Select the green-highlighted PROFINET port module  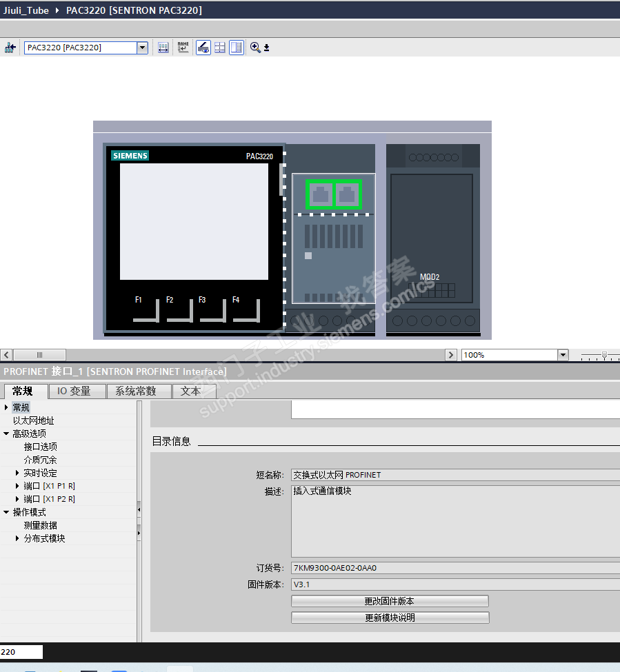click(334, 194)
